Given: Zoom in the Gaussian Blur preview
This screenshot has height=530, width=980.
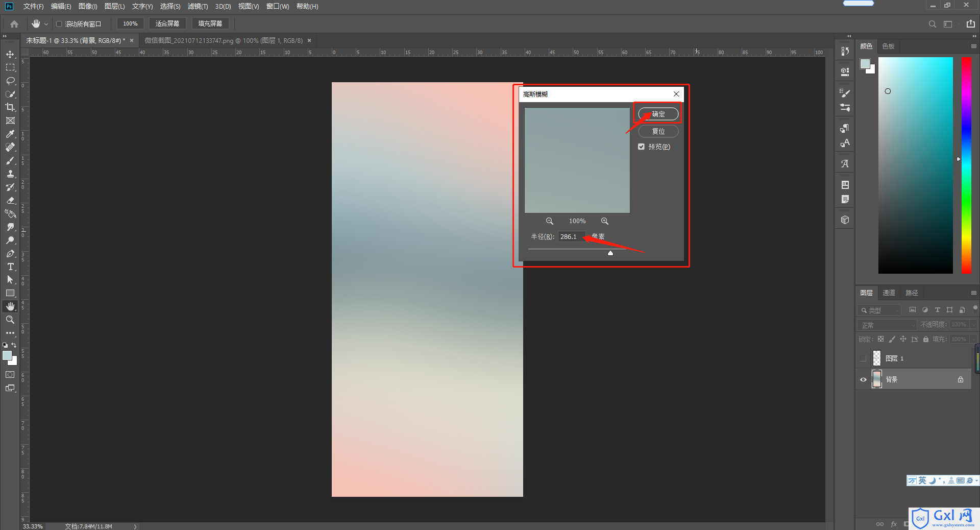Looking at the screenshot, I should click(605, 221).
